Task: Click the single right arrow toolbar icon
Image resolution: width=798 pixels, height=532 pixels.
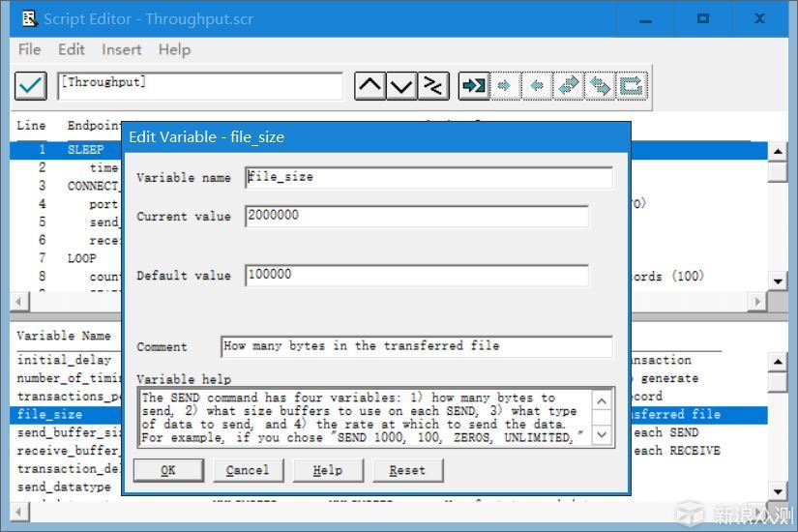Action: [x=505, y=85]
